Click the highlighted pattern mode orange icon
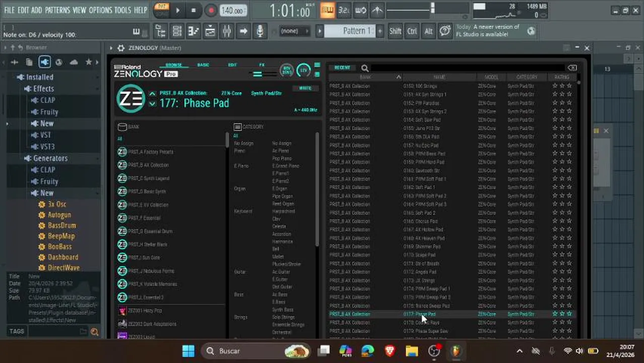This screenshot has height=363, width=644. click(x=328, y=10)
